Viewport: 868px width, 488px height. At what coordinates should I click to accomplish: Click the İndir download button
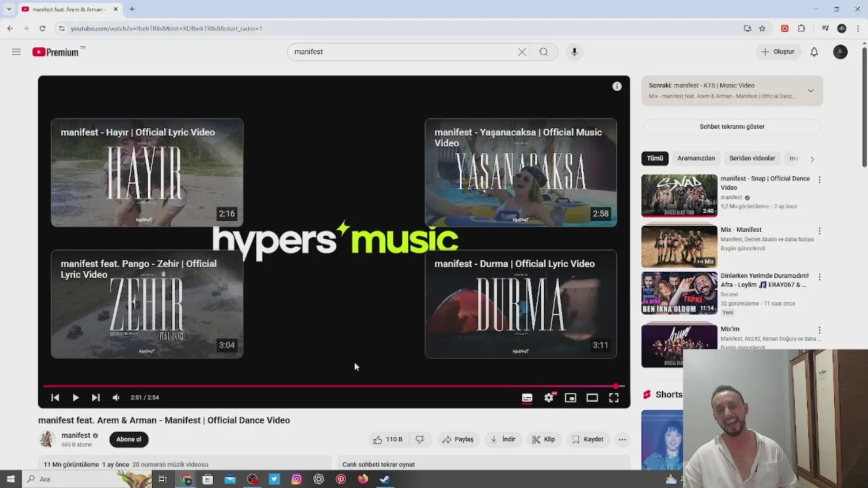[503, 439]
